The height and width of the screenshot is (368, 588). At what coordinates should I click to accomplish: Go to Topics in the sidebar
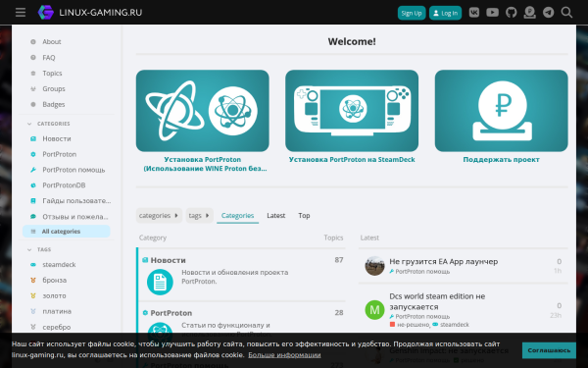pyautogui.click(x=52, y=74)
